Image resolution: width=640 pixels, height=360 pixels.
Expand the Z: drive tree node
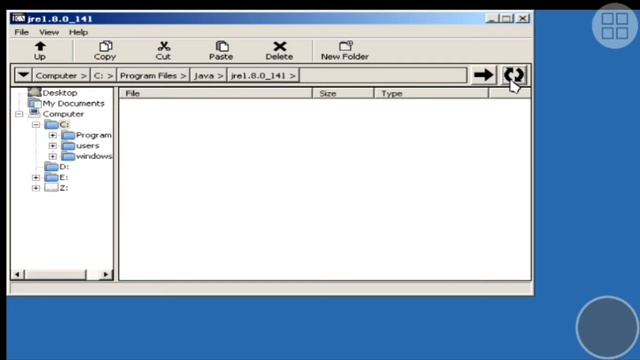[36, 188]
